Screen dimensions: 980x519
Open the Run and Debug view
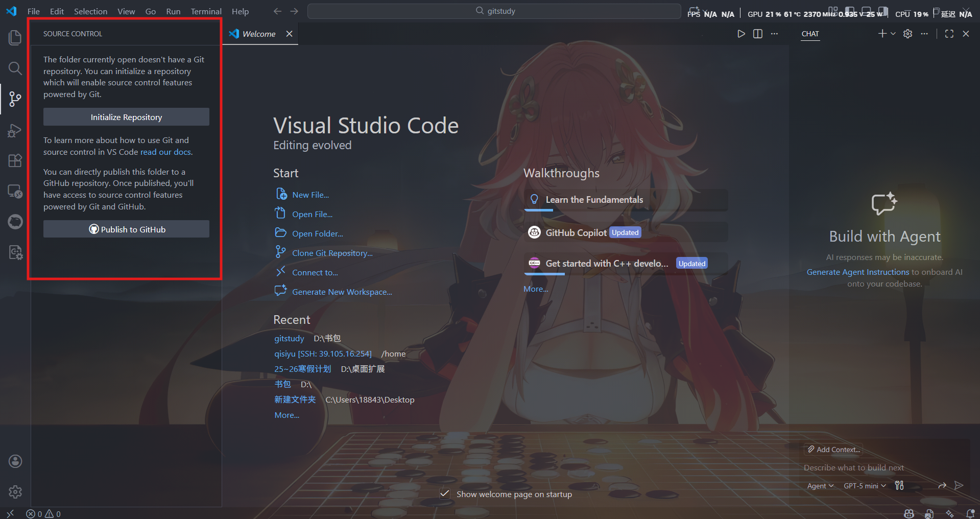pyautogui.click(x=15, y=130)
